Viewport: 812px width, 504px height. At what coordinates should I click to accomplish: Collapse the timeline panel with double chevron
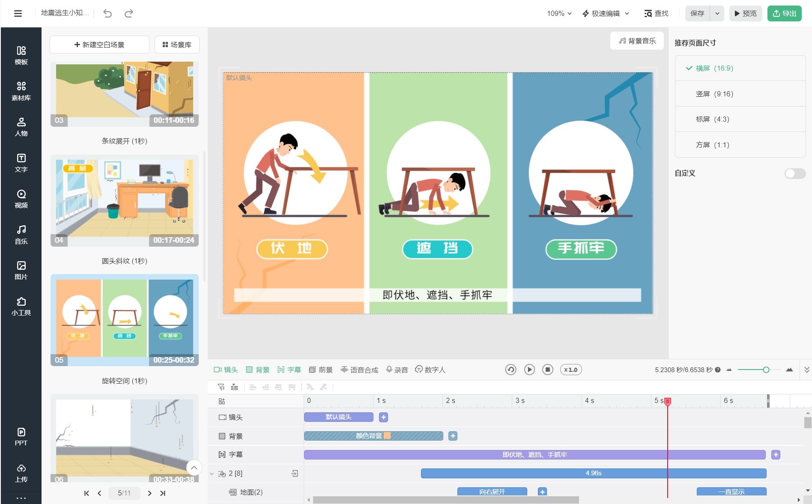(807, 370)
